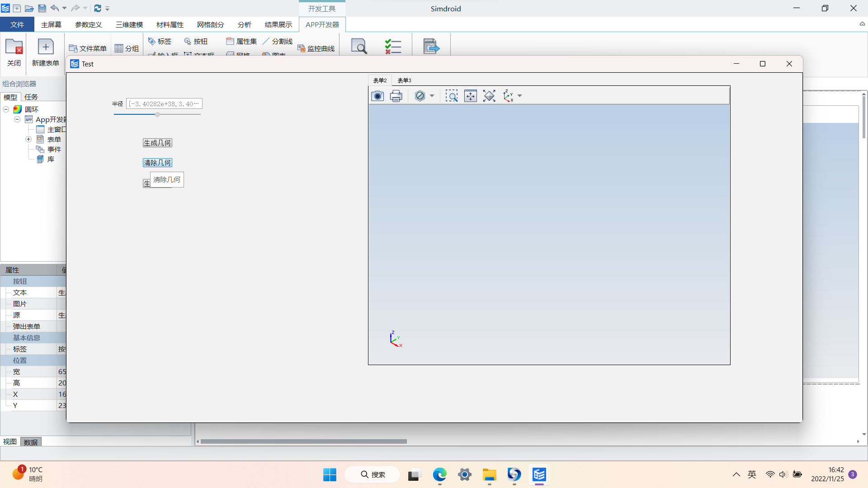Switch to the 表单2 tab in Test window
This screenshot has height=488, width=868.
[380, 80]
